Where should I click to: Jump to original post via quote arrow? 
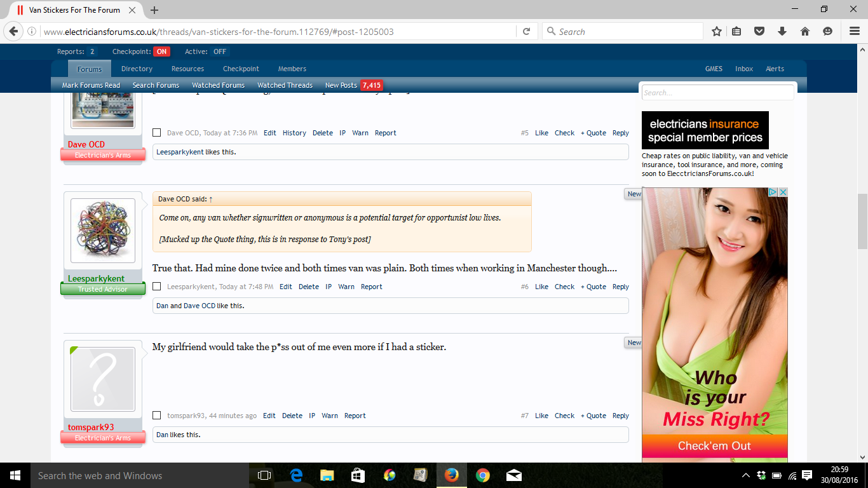tap(211, 199)
